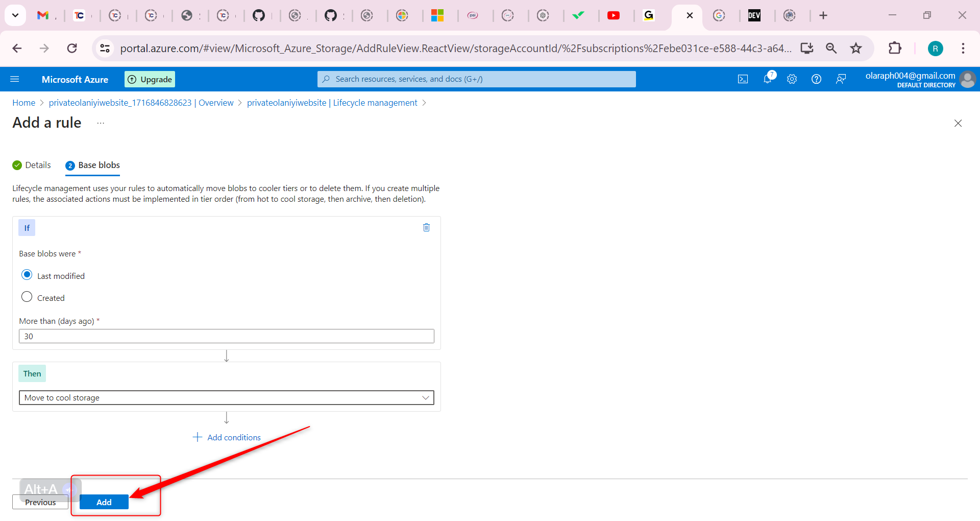Delete the If condition block
Viewport: 980px width, 521px height.
tap(426, 228)
